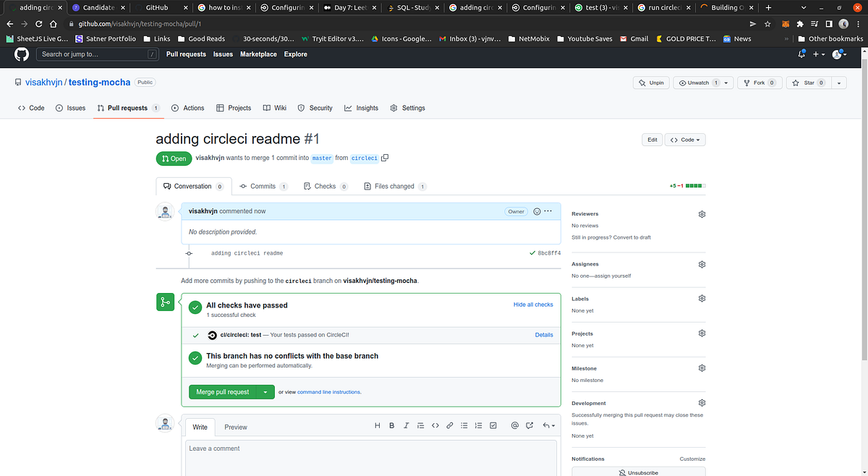Click gear icon next to Development
The height and width of the screenshot is (476, 868).
(702, 403)
